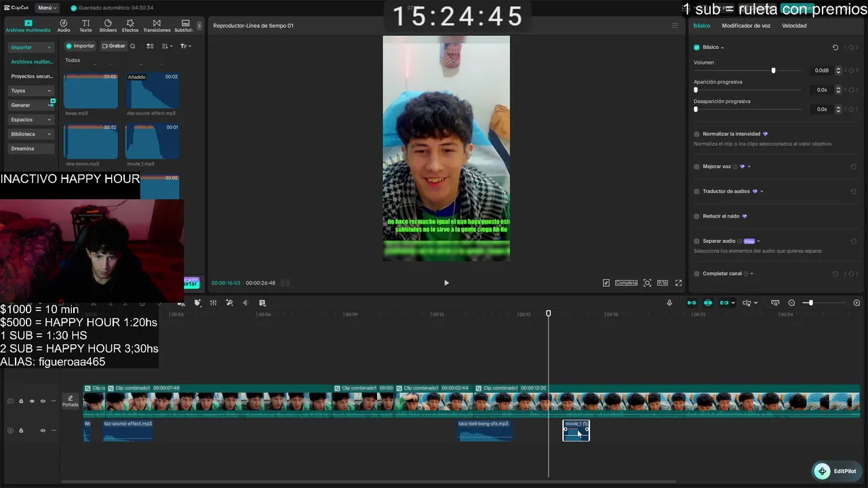Play the preview video
Viewport: 868px width, 488px height.
click(x=446, y=283)
